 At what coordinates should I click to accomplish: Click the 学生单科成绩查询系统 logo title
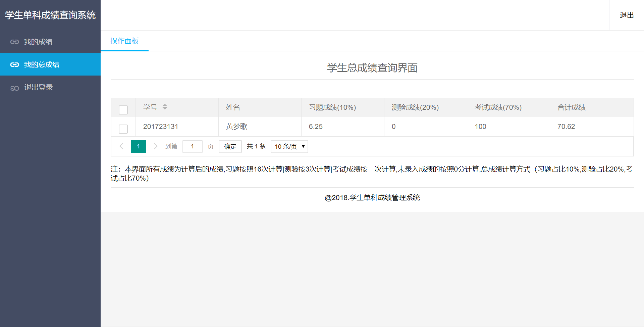point(50,15)
